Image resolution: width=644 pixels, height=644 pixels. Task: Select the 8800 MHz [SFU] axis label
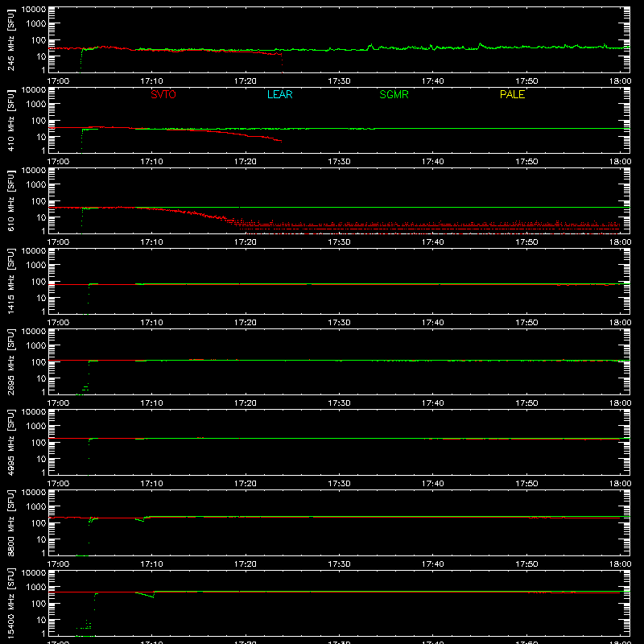10,522
